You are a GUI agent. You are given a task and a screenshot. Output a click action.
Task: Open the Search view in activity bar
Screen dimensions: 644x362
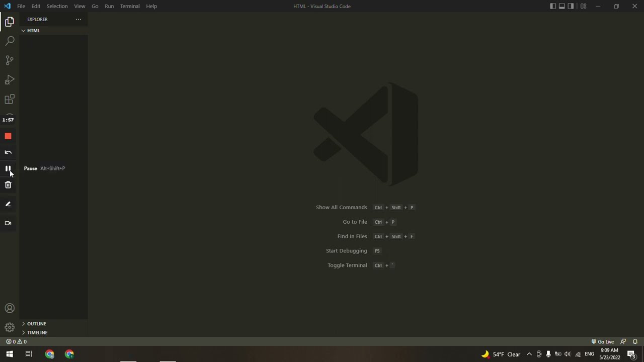click(10, 41)
